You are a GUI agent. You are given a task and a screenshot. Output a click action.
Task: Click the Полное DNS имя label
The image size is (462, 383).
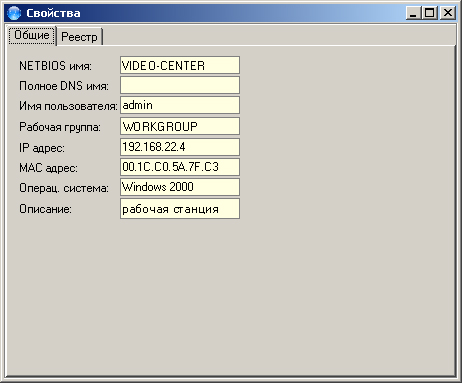pyautogui.click(x=64, y=86)
